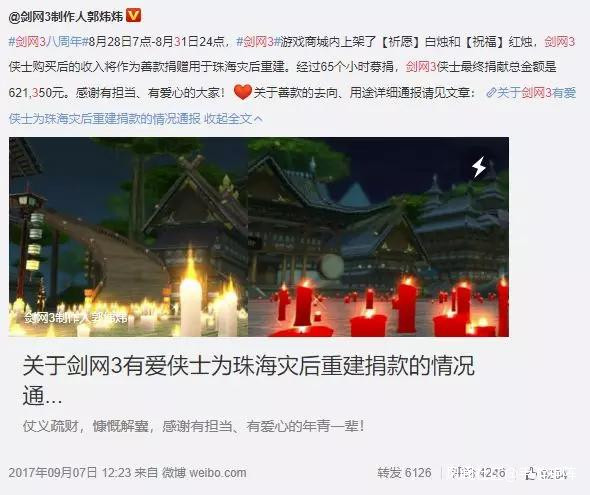Collapse the post with 收起全文
Image resolution: width=590 pixels, height=495 pixels.
tap(228, 119)
